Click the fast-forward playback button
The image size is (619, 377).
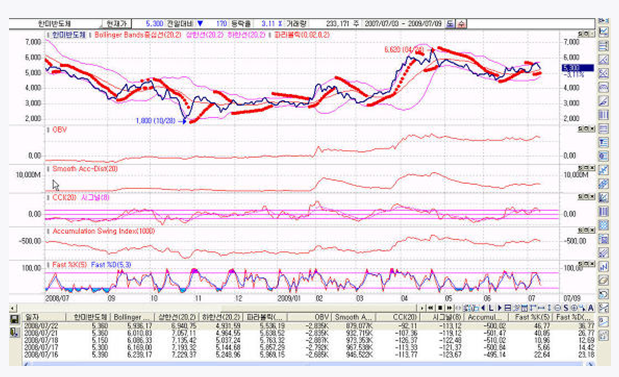449,308
